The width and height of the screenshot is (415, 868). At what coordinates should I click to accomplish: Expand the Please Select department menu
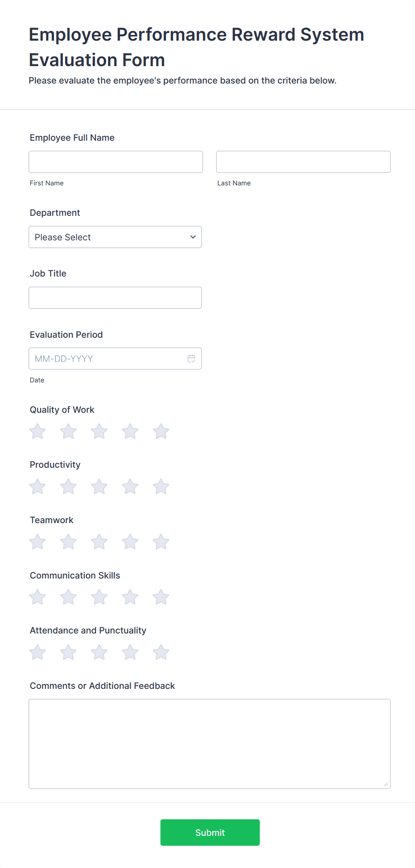115,237
